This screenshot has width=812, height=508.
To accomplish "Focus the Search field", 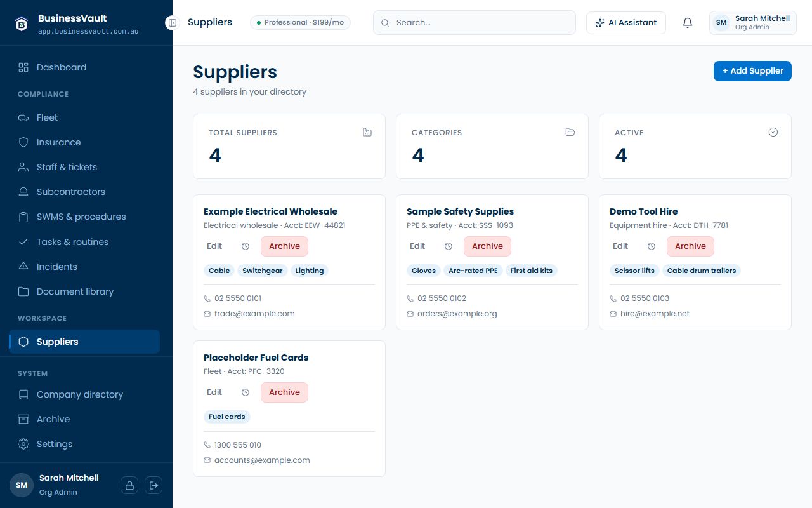I will coord(475,23).
